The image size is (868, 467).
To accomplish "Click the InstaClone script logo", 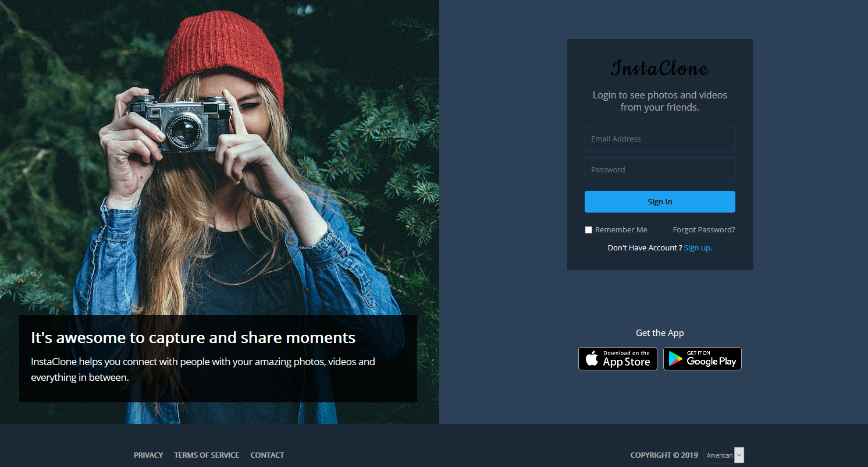I will 660,68.
